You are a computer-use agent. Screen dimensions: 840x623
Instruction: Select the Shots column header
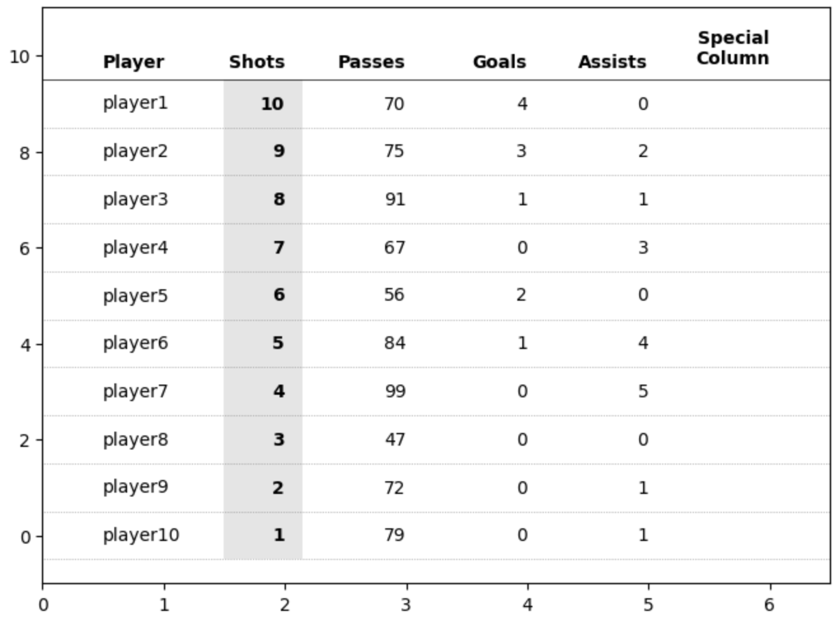tap(257, 62)
